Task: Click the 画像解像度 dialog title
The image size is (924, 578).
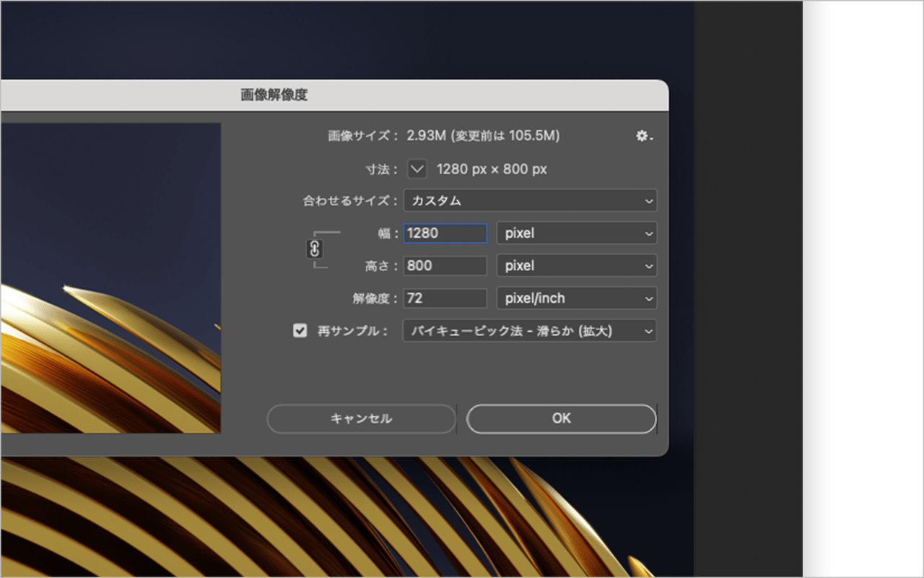Action: click(x=274, y=95)
